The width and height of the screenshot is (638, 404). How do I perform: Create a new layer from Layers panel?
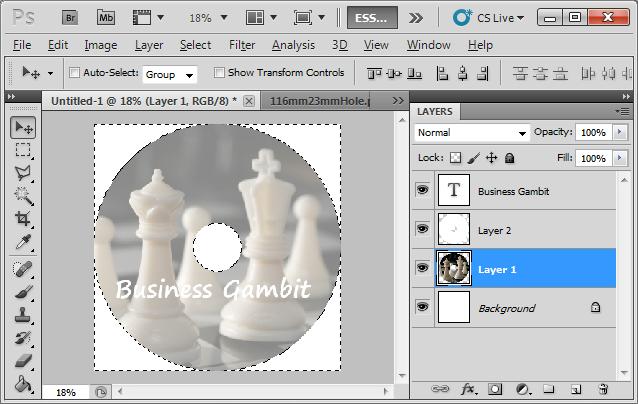(575, 388)
